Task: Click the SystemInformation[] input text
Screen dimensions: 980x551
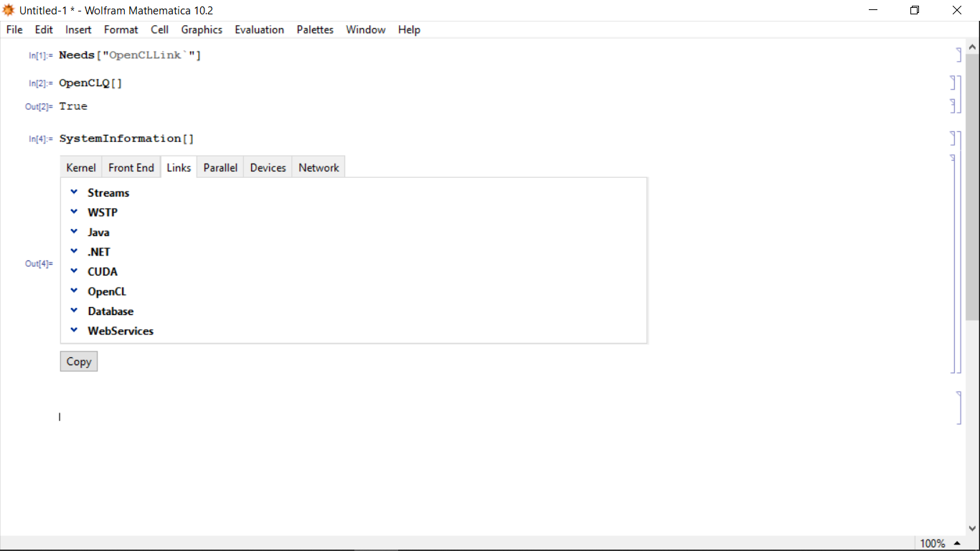Action: [x=126, y=138]
